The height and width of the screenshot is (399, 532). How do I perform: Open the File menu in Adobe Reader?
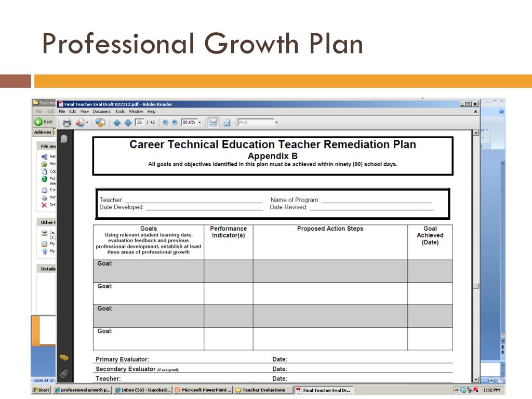pyautogui.click(x=62, y=111)
